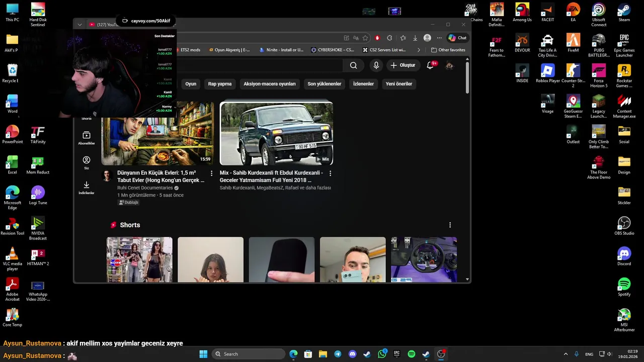Add this page to favorites star

tap(365, 38)
